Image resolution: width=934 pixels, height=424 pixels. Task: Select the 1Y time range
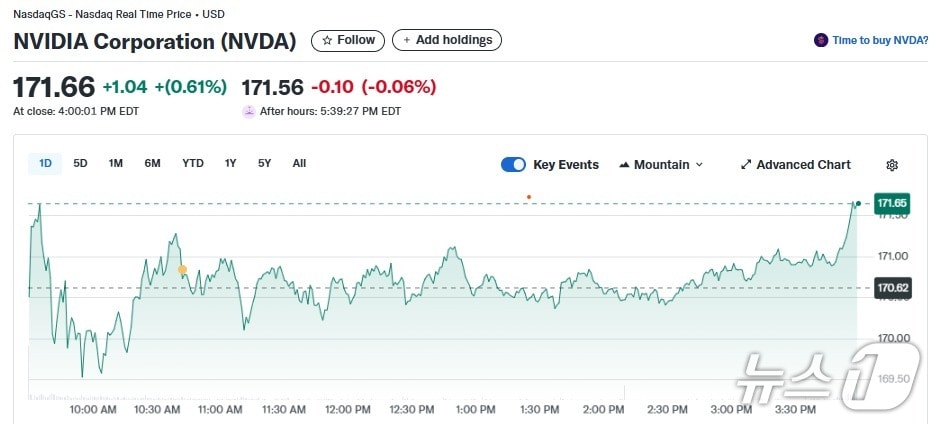(x=231, y=164)
